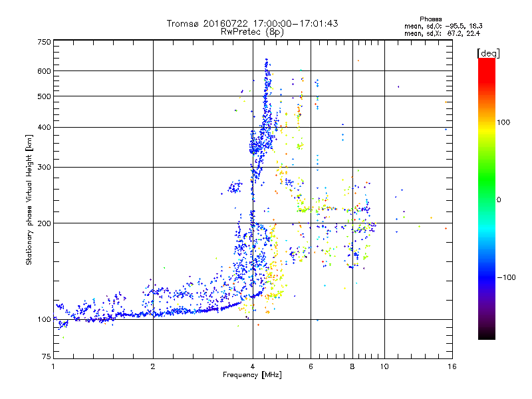Click the x-axis tick label '16'

point(452,366)
